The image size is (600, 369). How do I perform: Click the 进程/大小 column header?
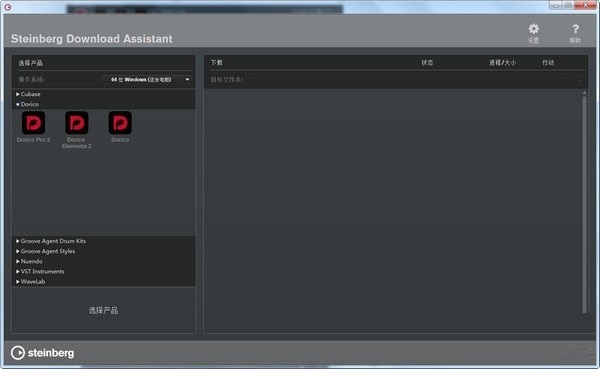click(x=502, y=62)
